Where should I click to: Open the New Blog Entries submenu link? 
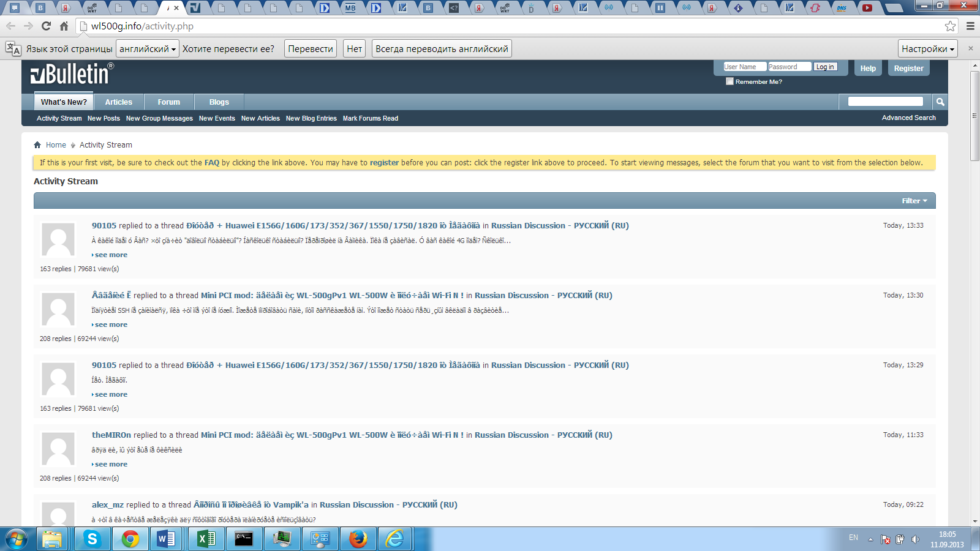[311, 118]
